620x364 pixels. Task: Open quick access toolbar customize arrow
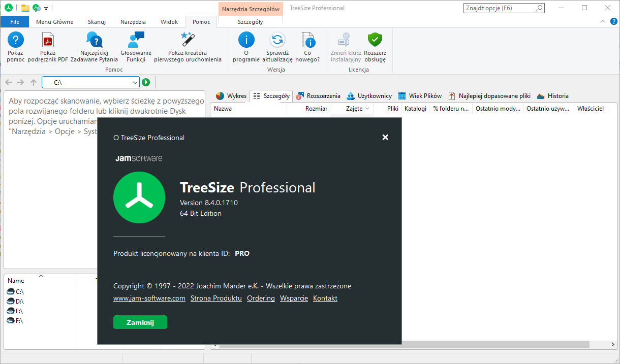(x=46, y=8)
